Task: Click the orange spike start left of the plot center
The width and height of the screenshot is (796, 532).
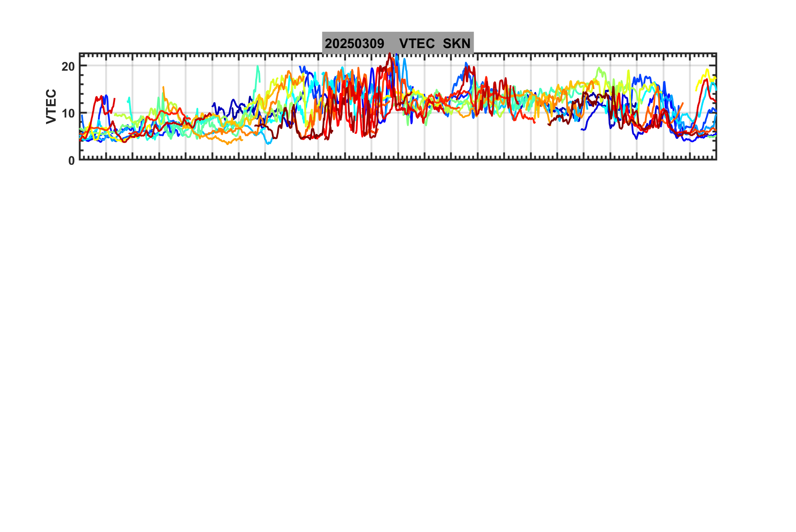Action: click(x=163, y=88)
